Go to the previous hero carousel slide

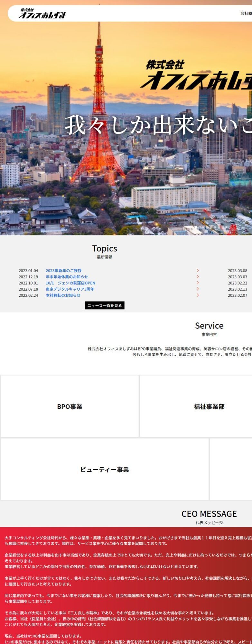[x=32, y=117]
